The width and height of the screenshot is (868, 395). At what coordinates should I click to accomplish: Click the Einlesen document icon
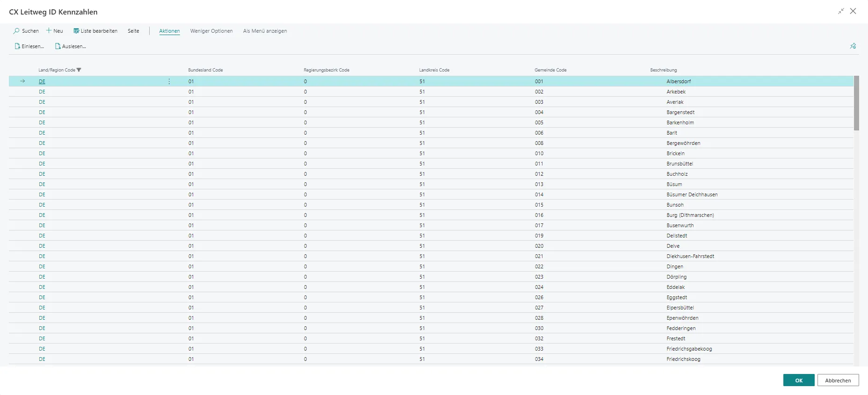[x=17, y=46]
